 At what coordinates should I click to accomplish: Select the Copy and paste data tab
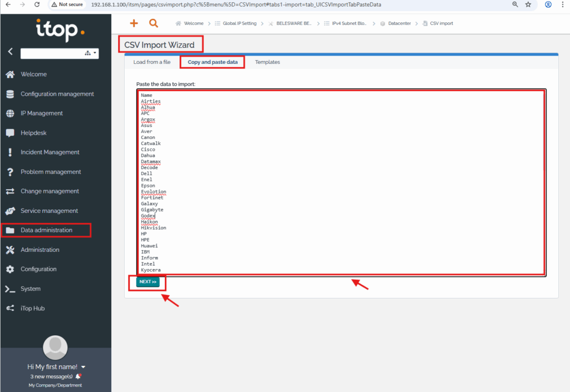coord(213,62)
